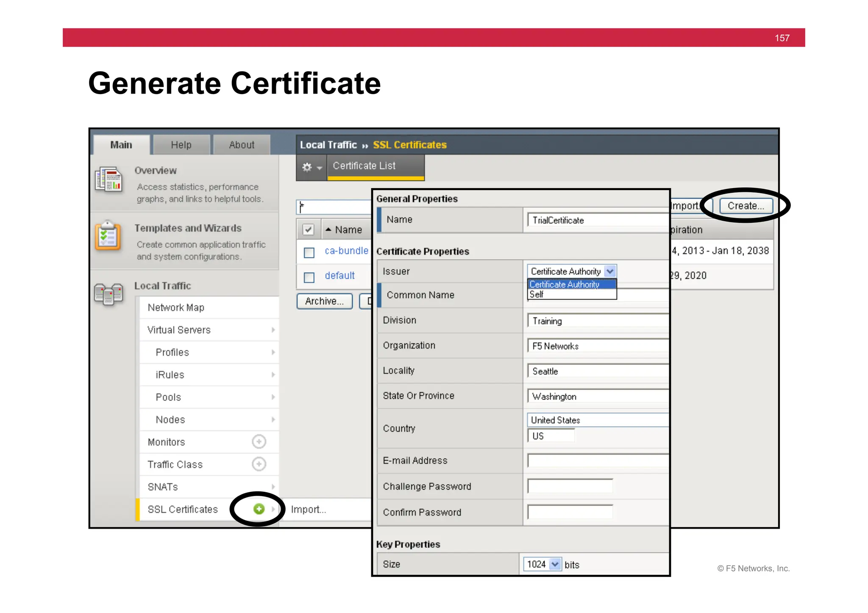This screenshot has height=613, width=868.
Task: Click the SSL Certificates breadcrumb
Action: point(410,145)
